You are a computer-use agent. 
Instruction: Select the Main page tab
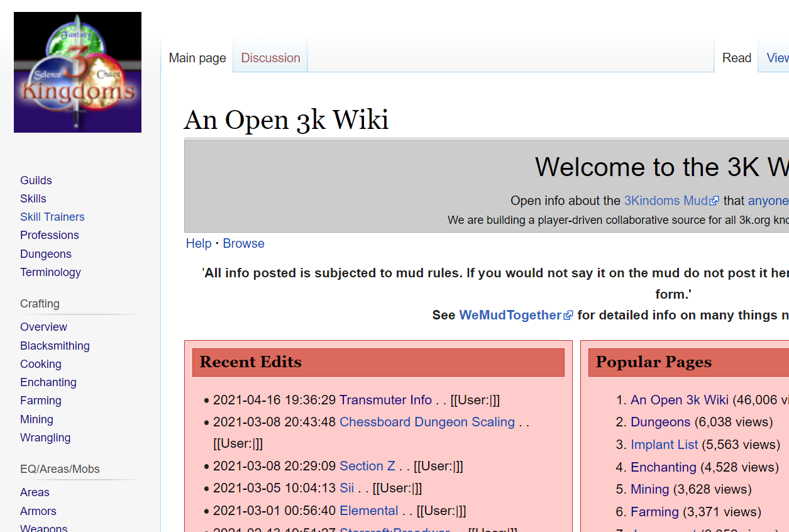point(197,58)
